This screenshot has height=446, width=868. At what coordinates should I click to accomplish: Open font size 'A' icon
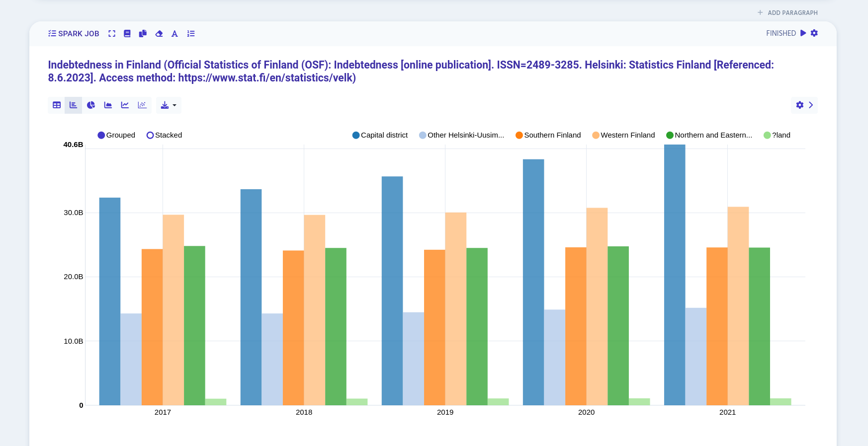(174, 34)
